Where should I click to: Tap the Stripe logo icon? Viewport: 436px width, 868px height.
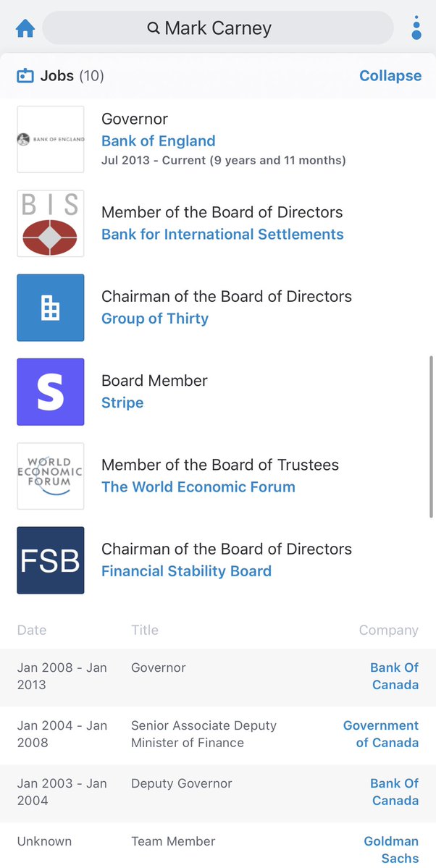51,392
